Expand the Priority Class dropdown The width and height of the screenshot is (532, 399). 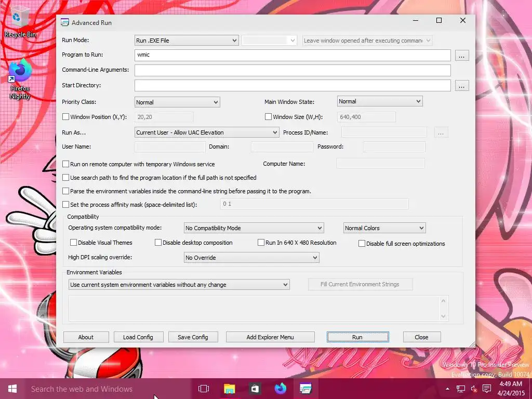click(177, 102)
